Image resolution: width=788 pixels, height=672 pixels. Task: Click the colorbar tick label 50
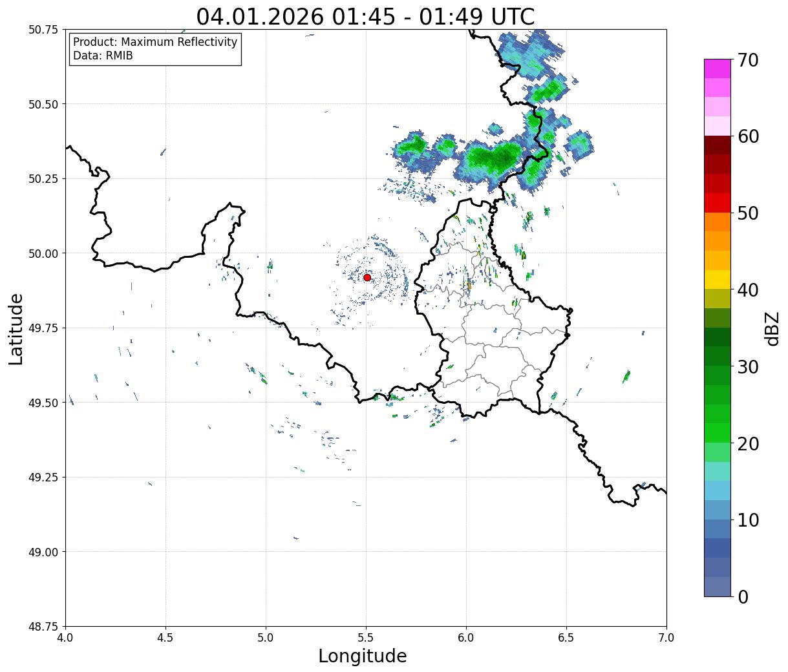747,213
